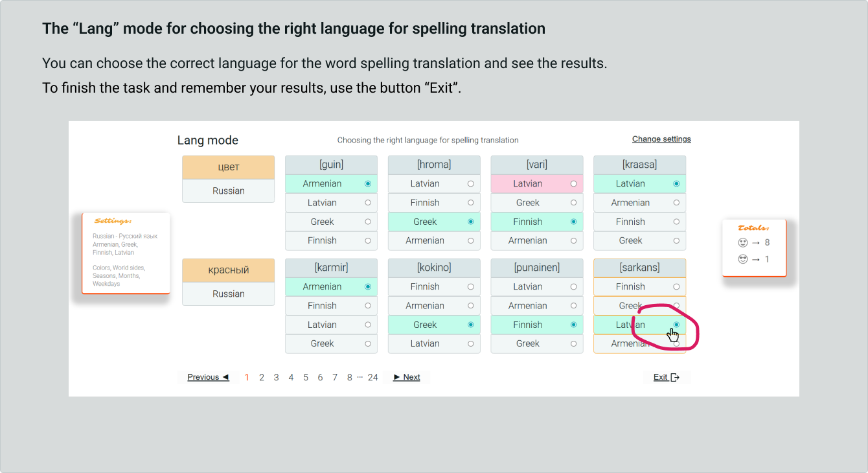Click the [sarkans] header cell

click(639, 268)
